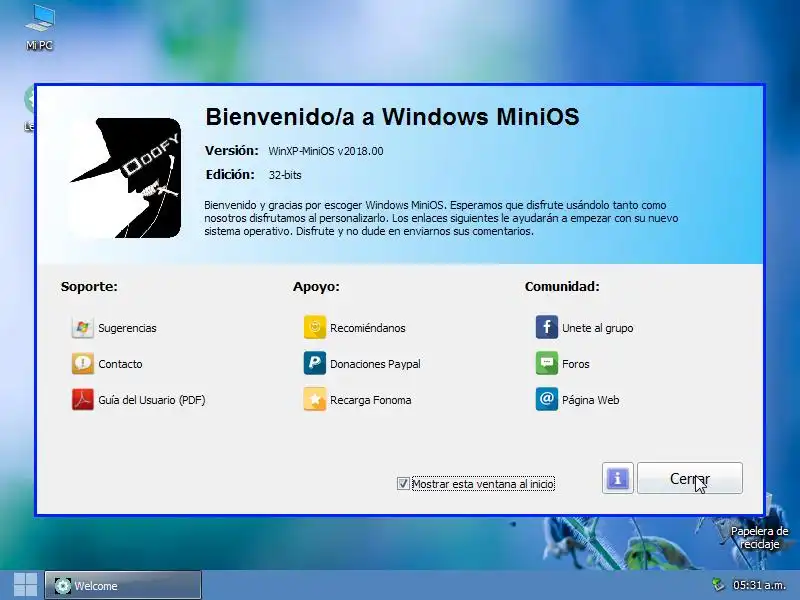Open the Foros link text

576,364
